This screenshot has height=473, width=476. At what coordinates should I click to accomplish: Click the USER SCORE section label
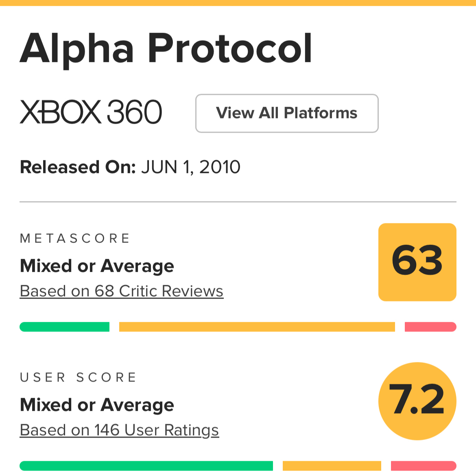(x=78, y=377)
